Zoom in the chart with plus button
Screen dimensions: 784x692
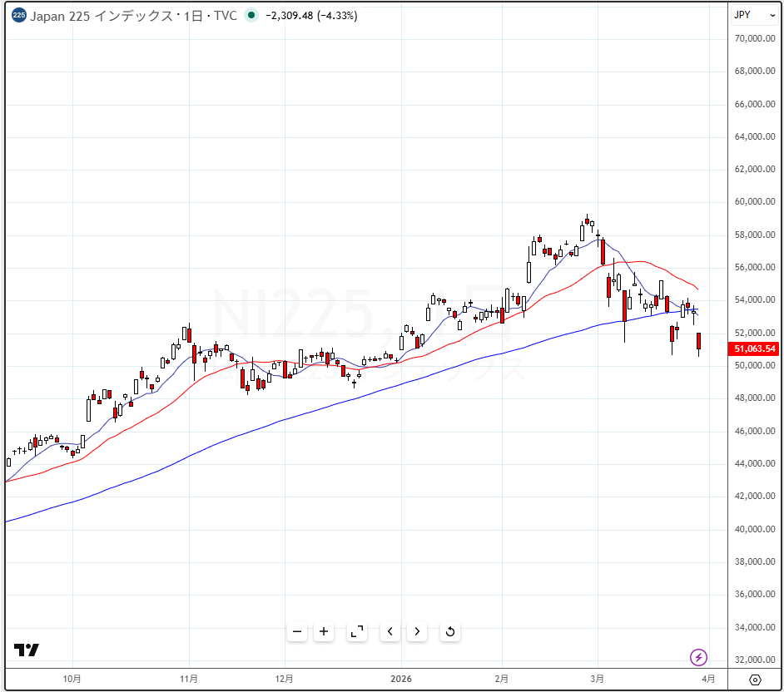(x=324, y=631)
